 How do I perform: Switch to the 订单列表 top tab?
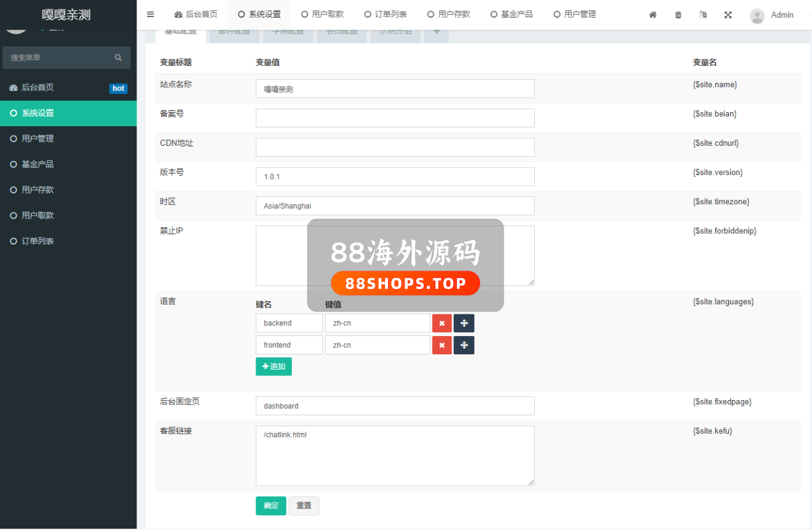click(x=385, y=14)
